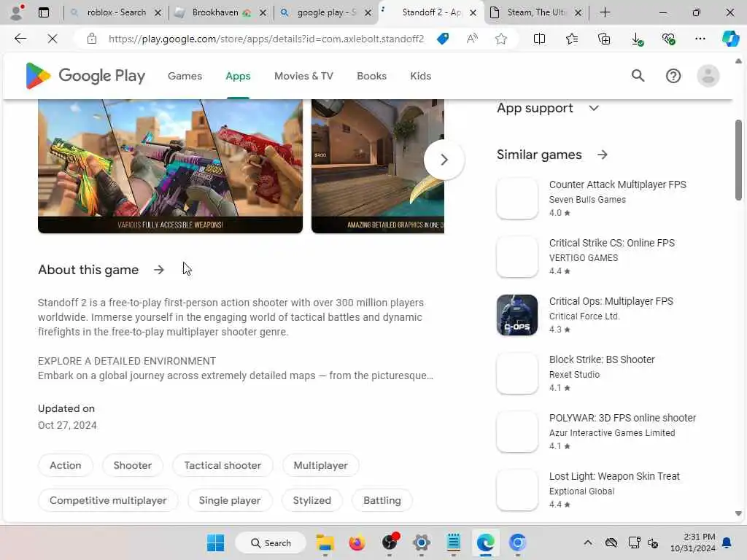Select the Battling tag chip

[382, 500]
